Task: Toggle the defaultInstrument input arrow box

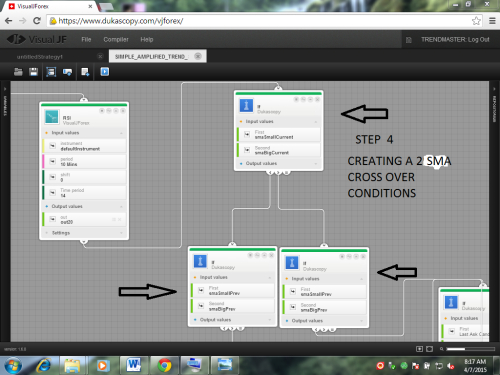Action: (53, 146)
